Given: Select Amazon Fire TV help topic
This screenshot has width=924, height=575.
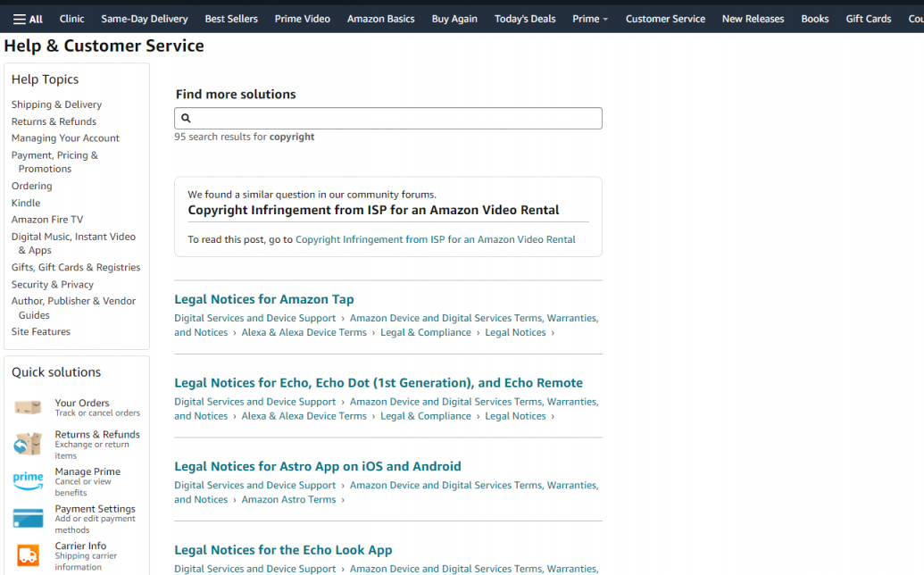Looking at the screenshot, I should coord(47,219).
